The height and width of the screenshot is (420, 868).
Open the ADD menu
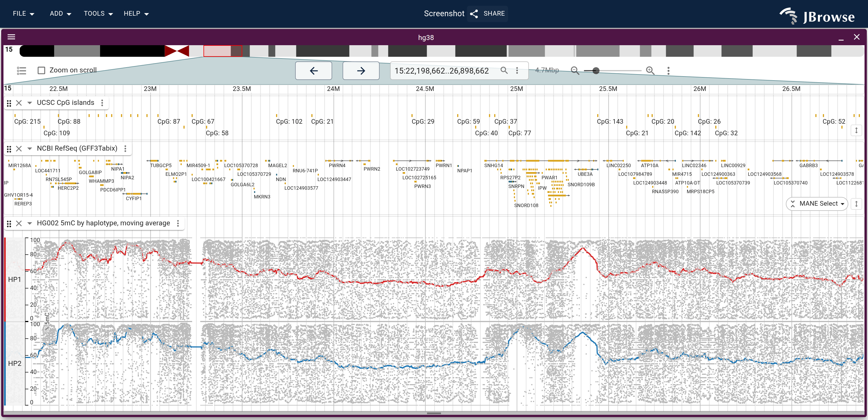[60, 14]
